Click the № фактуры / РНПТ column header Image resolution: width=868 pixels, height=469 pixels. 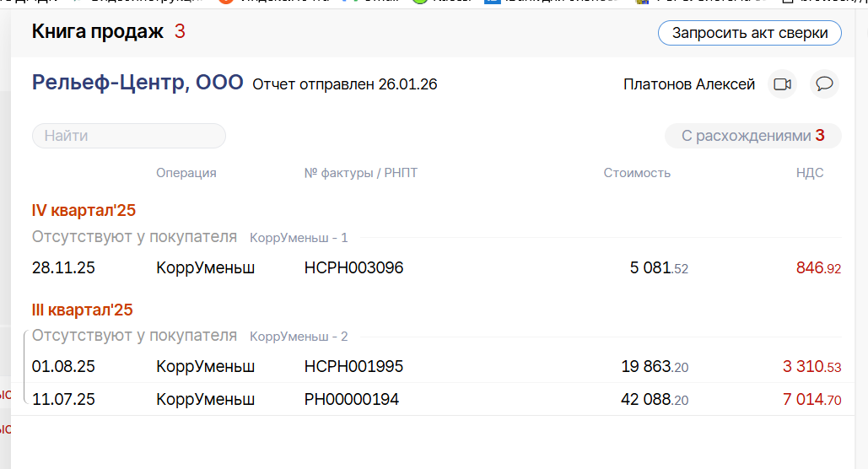pos(360,173)
